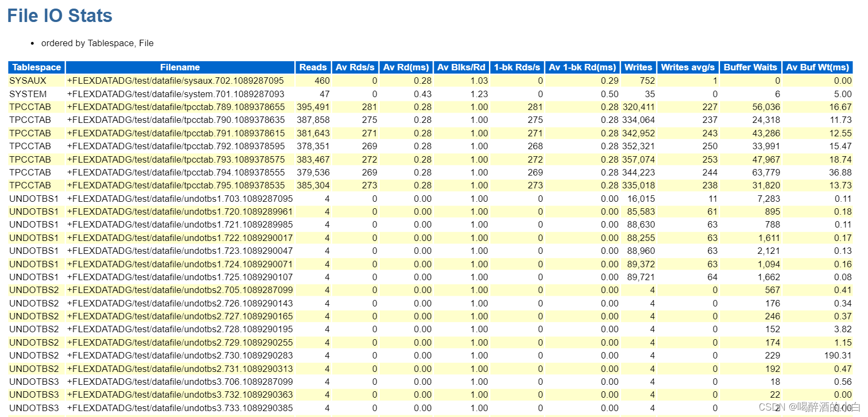Click the Writes value 352,321
Image resolution: width=868 pixels, height=417 pixels.
pos(639,146)
